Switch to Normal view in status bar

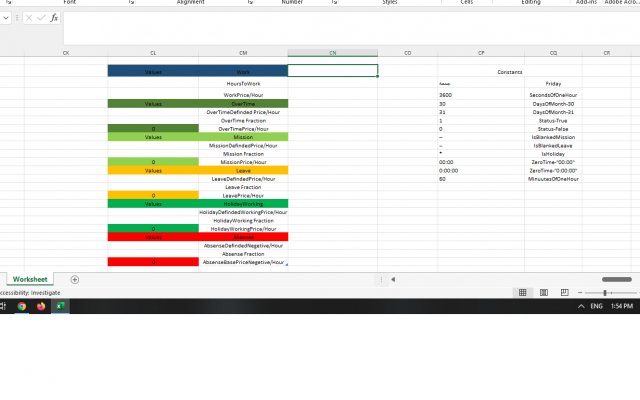(x=522, y=292)
